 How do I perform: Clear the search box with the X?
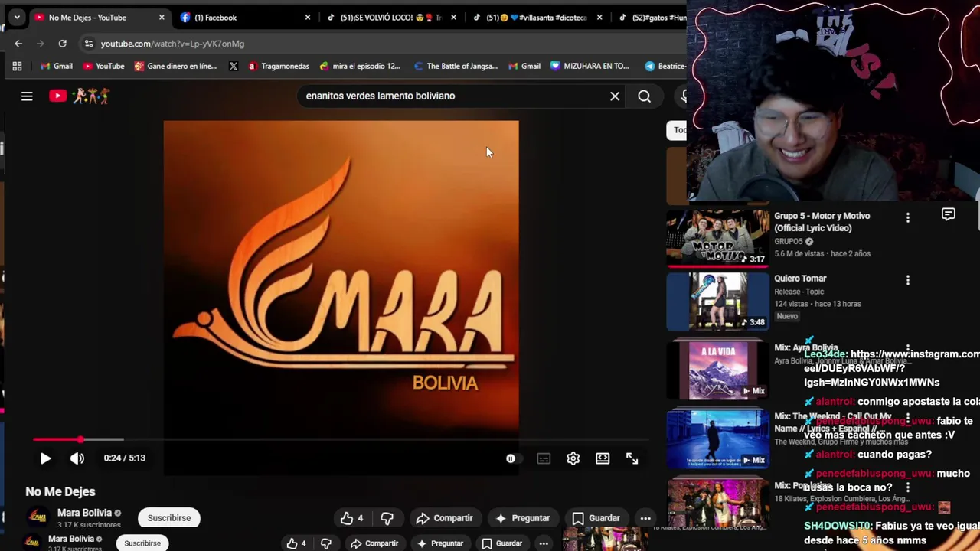coord(615,96)
